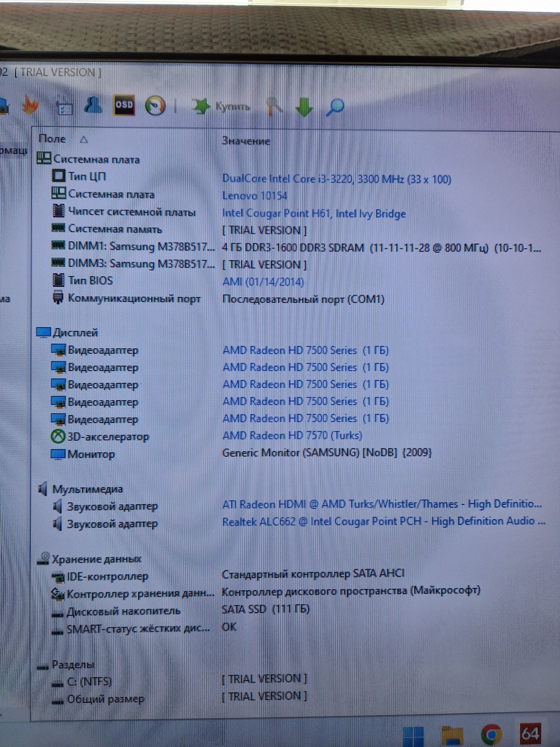The width and height of the screenshot is (560, 747).
Task: Open the OSD panel icon
Action: click(x=124, y=106)
